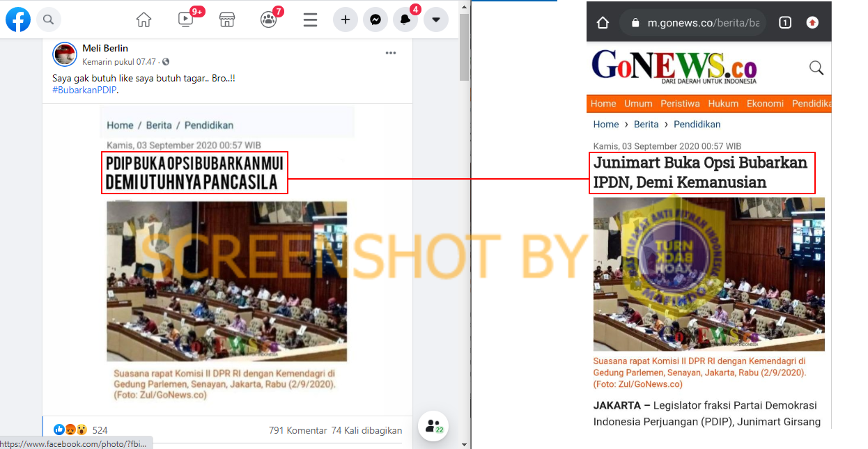
Task: Select Ekonomi menu item
Action: click(765, 104)
